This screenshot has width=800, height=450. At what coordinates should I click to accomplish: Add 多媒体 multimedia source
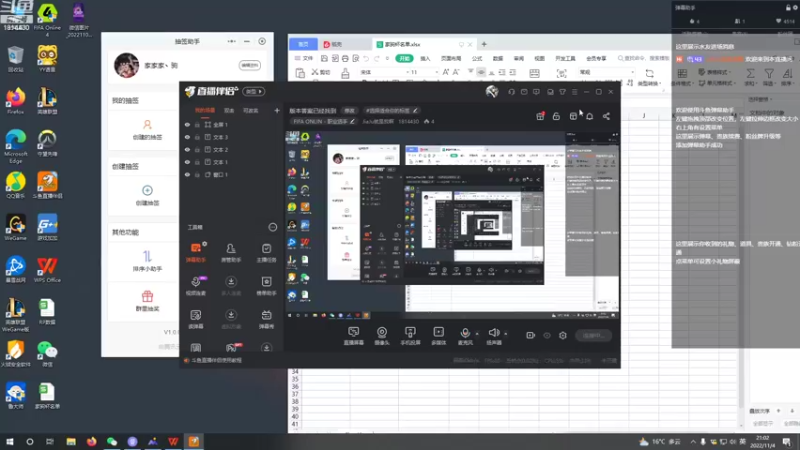pos(439,336)
